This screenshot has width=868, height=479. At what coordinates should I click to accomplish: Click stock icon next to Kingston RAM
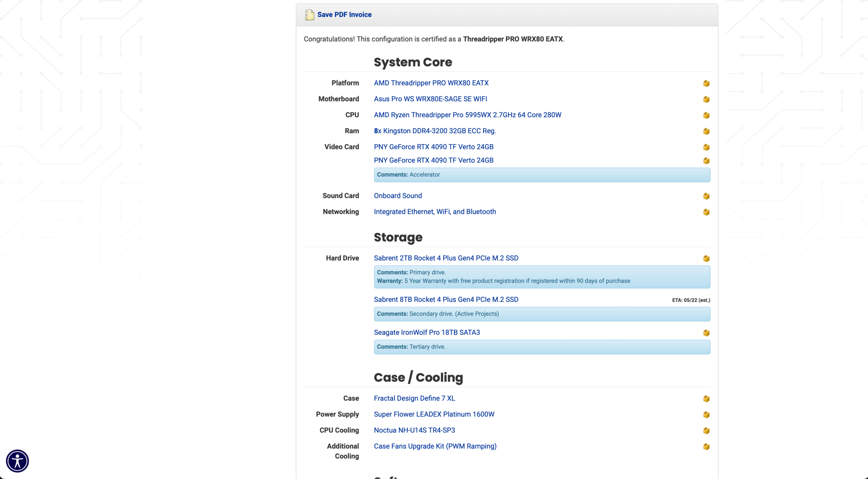point(706,131)
